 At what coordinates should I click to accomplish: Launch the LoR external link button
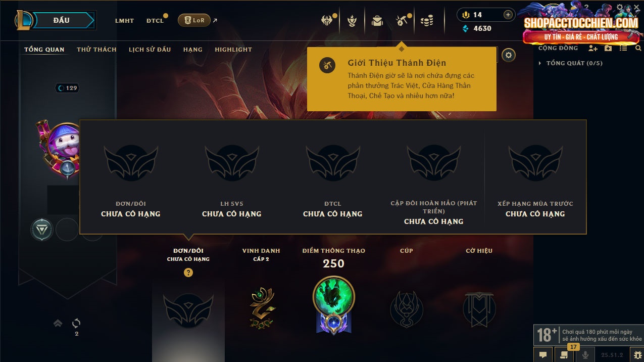(x=194, y=20)
